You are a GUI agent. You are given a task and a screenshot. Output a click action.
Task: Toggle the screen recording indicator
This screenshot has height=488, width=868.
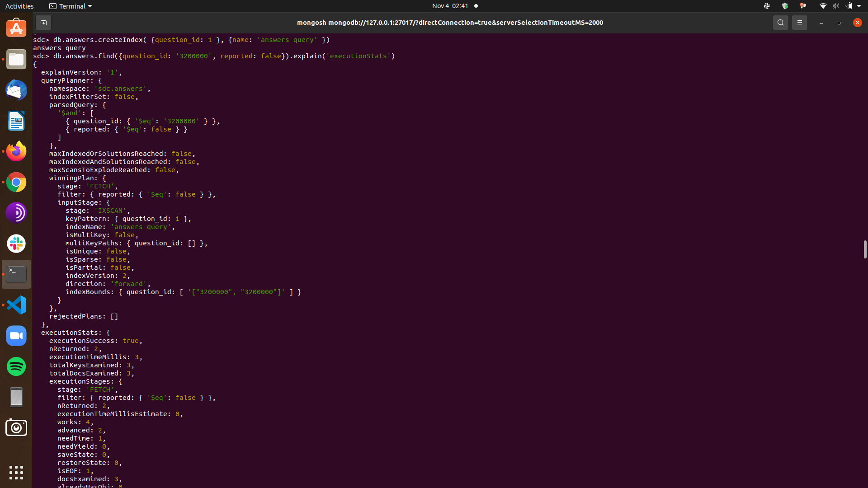pyautogui.click(x=476, y=6)
